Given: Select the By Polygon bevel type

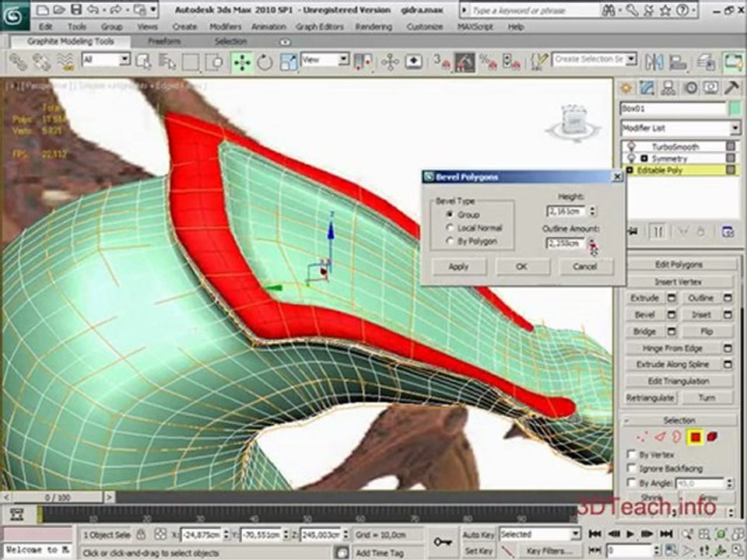Looking at the screenshot, I should coord(449,241).
